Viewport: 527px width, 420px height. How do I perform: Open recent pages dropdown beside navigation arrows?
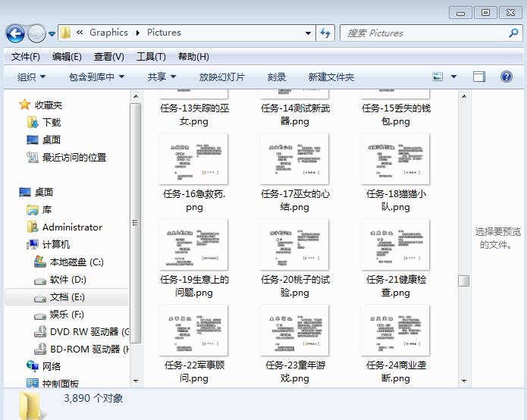pyautogui.click(x=52, y=33)
